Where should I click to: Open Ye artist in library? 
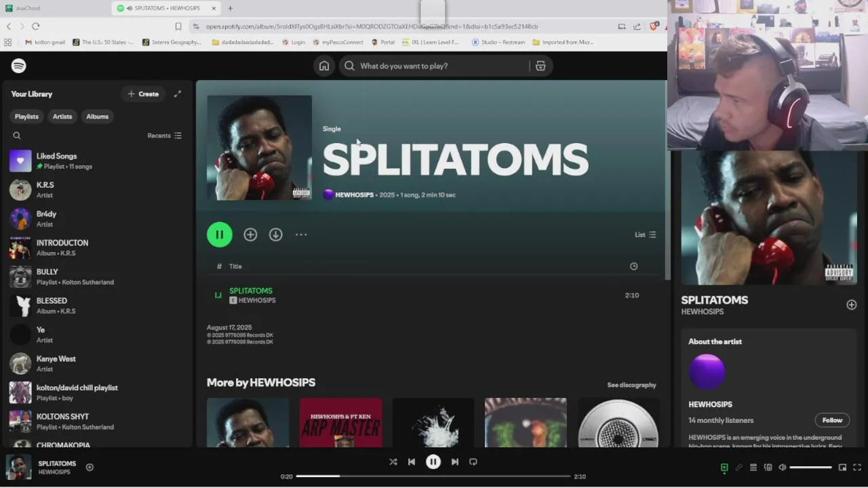(98, 335)
